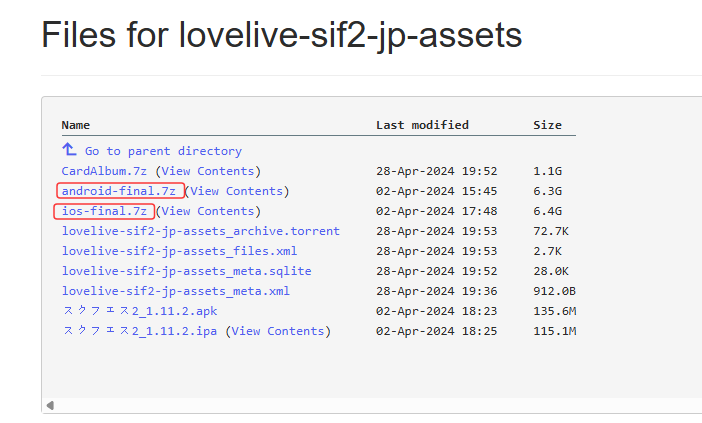The image size is (702, 423).
Task: Open lovelive-sif2-jp-assets_files.xml link
Action: click(x=179, y=251)
